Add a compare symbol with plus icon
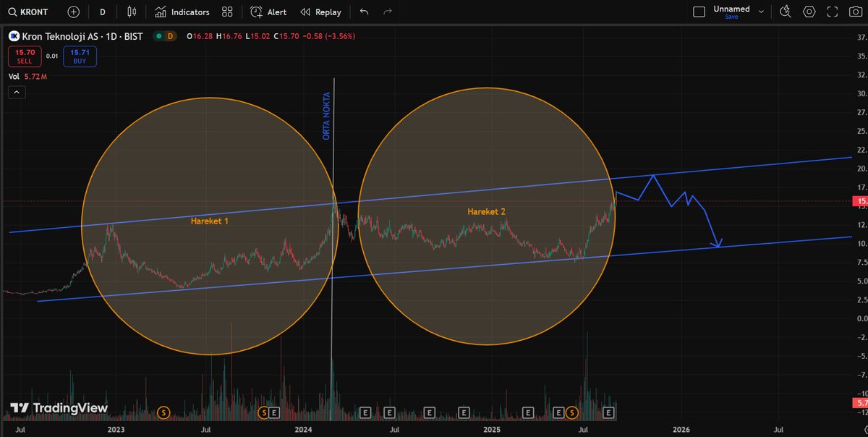 (74, 12)
